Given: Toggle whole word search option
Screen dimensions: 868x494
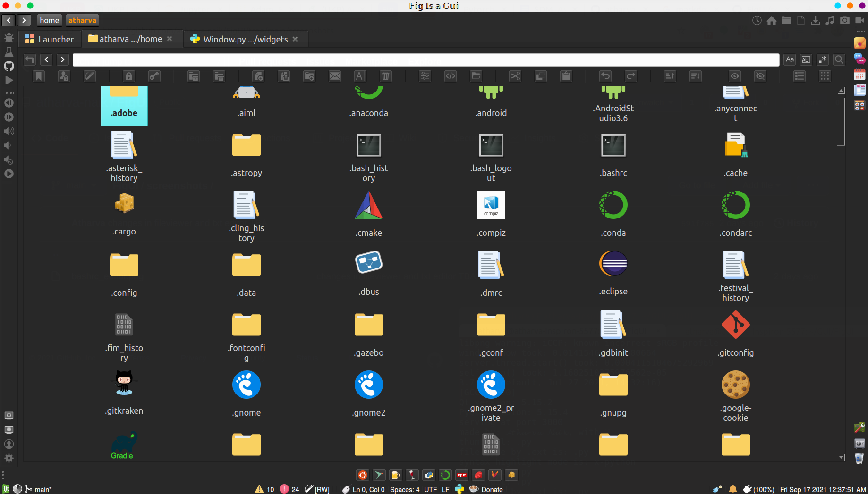Looking at the screenshot, I should click(x=806, y=59).
